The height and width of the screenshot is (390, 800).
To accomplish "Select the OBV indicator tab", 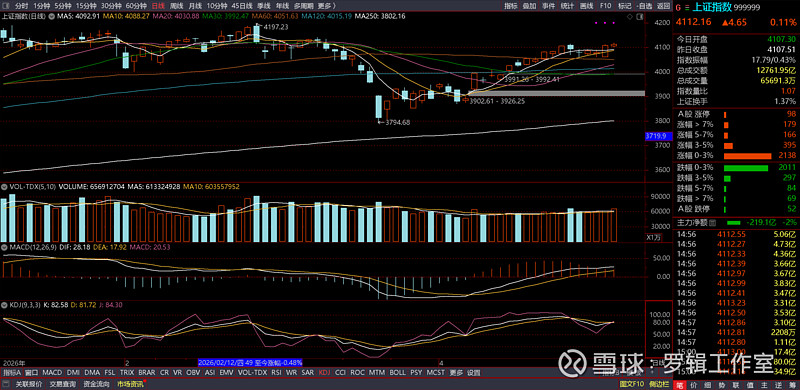I will click(193, 373).
